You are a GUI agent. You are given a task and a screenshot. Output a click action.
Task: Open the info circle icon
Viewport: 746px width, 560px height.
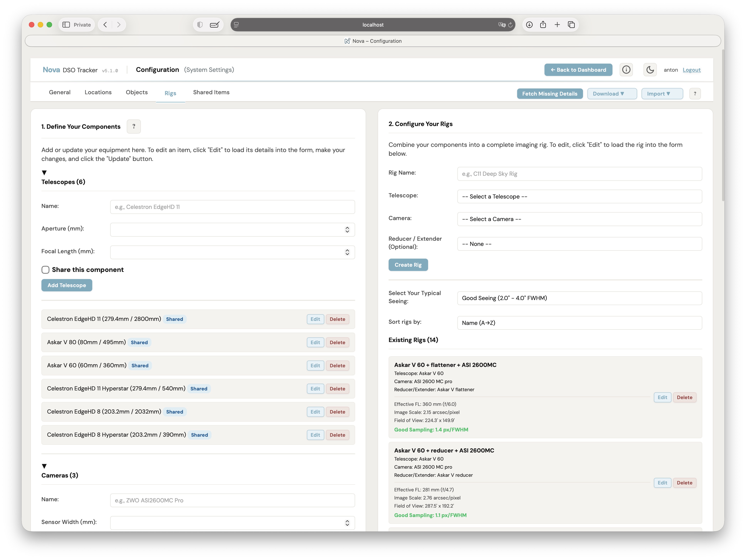[626, 70]
